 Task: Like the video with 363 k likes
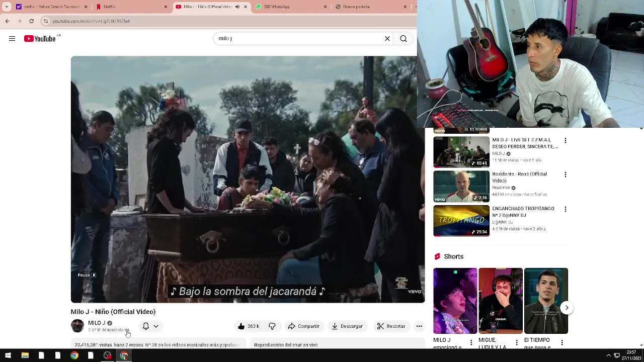(249, 326)
